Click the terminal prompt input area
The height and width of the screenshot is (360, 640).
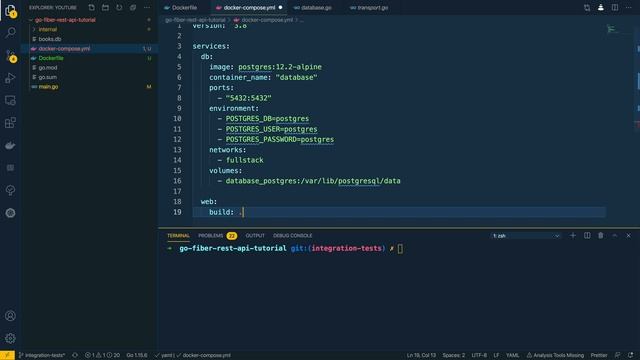point(400,249)
